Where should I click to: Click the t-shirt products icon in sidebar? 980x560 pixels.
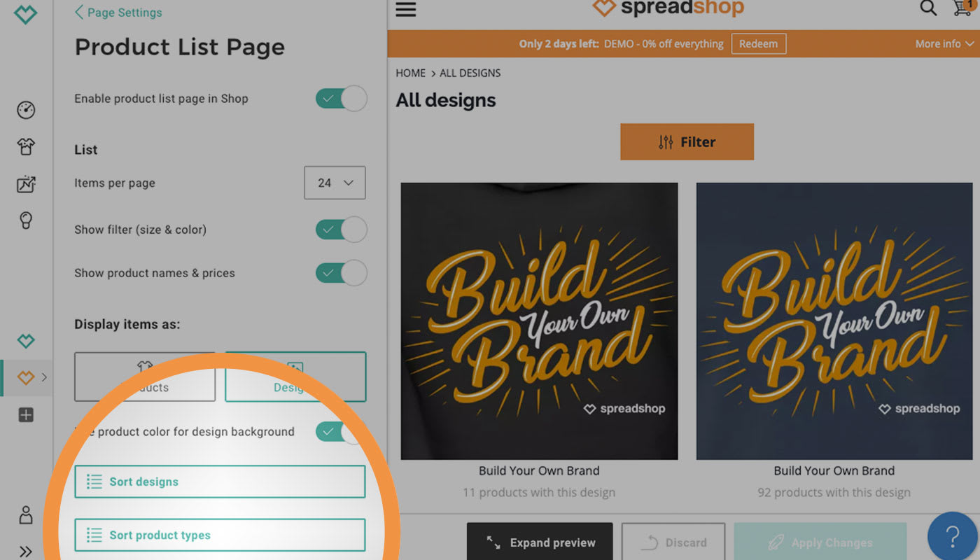pos(26,147)
